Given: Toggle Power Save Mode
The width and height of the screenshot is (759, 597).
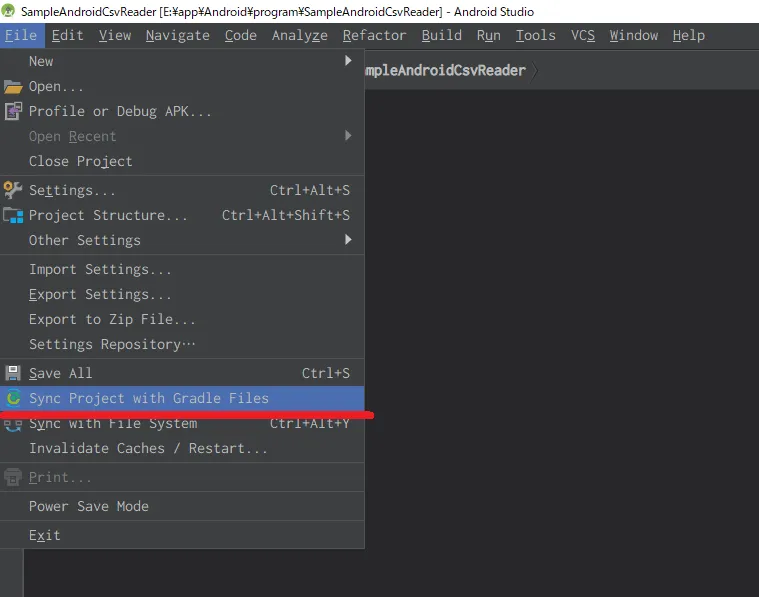Looking at the screenshot, I should (88, 506).
